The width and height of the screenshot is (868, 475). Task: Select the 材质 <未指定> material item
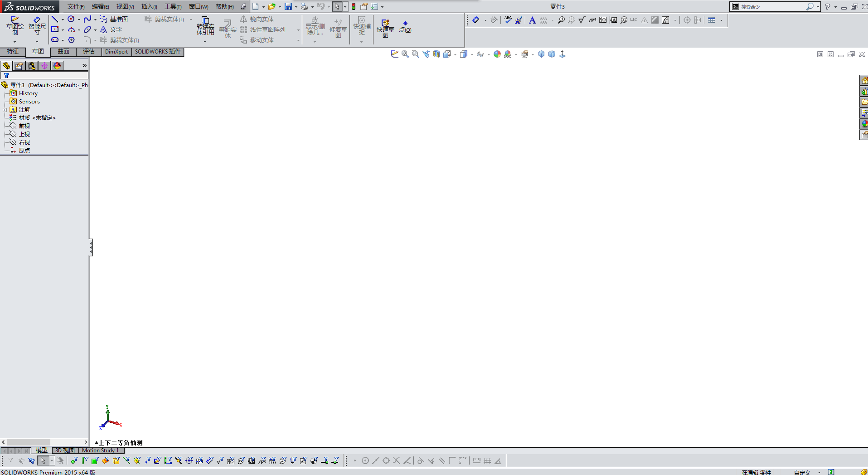(33, 118)
